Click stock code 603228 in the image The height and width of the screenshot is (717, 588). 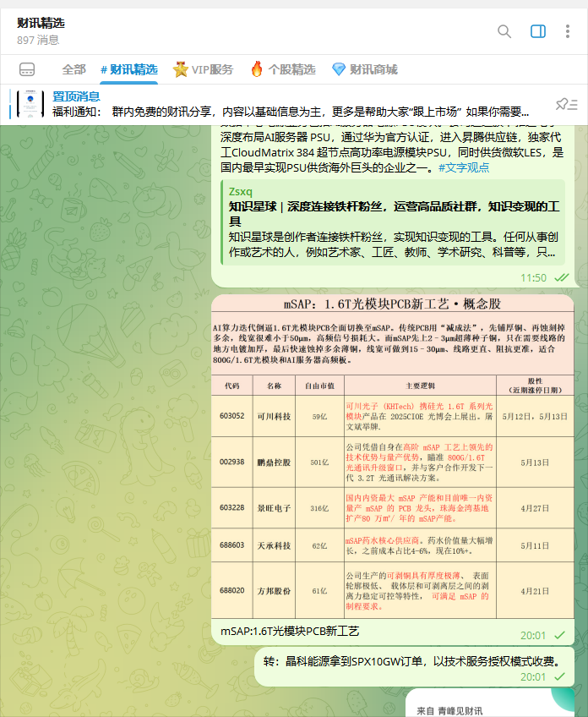(x=232, y=507)
